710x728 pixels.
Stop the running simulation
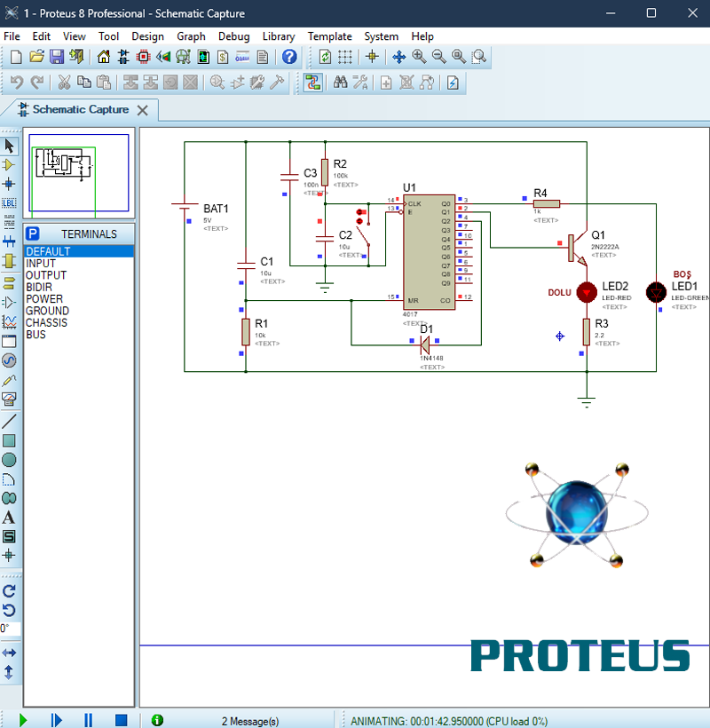(x=122, y=720)
